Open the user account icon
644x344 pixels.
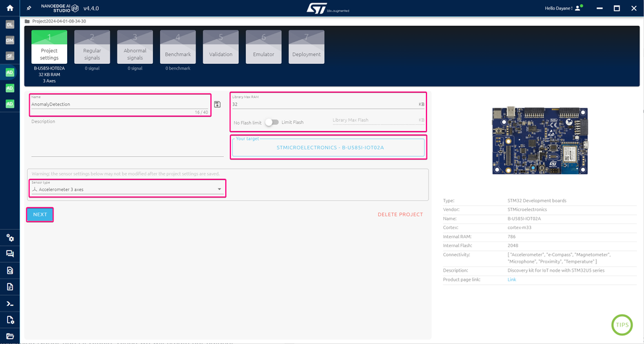(x=579, y=8)
